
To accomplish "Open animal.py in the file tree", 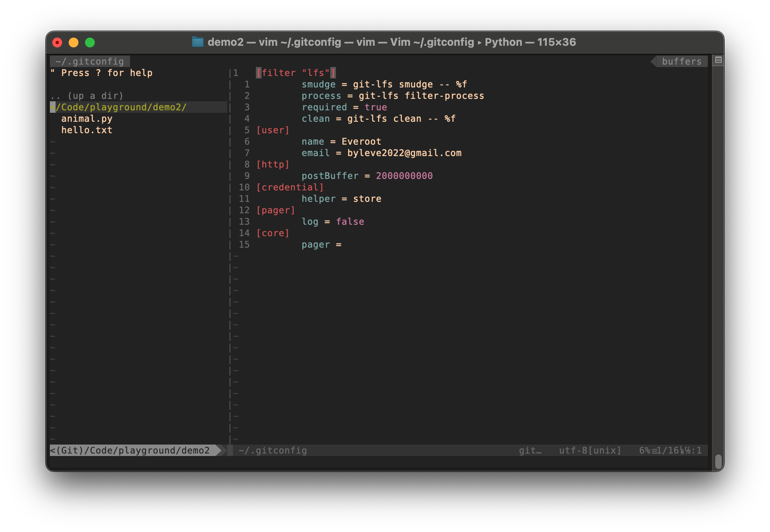I will [87, 118].
